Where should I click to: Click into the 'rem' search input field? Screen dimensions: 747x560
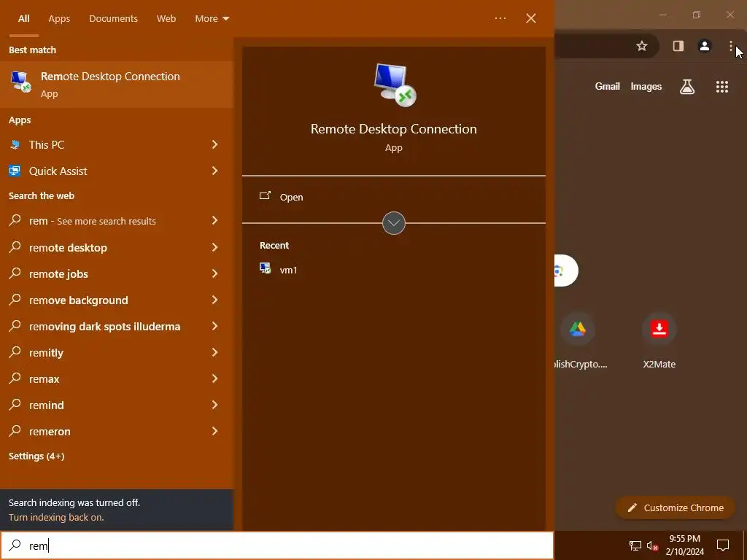pos(276,545)
